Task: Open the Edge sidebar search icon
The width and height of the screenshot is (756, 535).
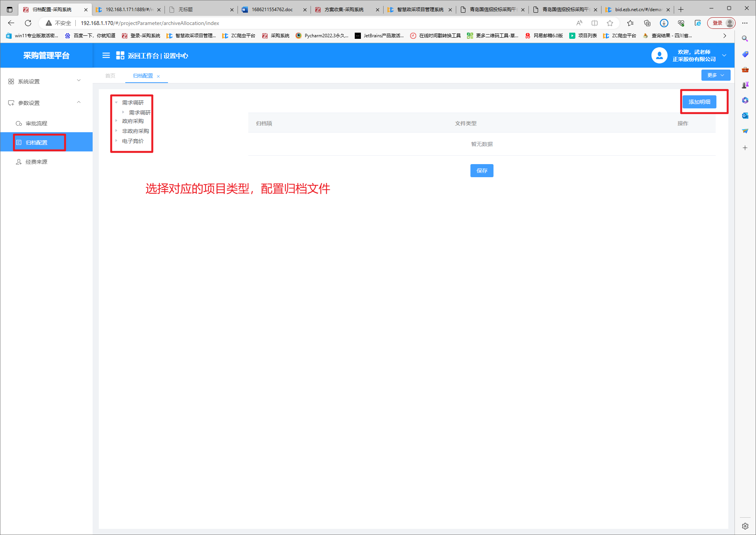Action: [x=745, y=38]
